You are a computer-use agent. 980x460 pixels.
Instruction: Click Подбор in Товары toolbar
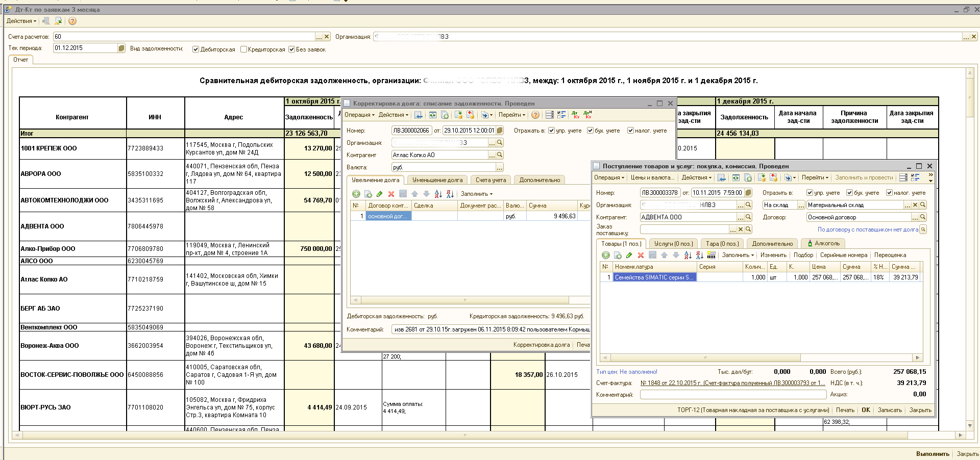(803, 255)
